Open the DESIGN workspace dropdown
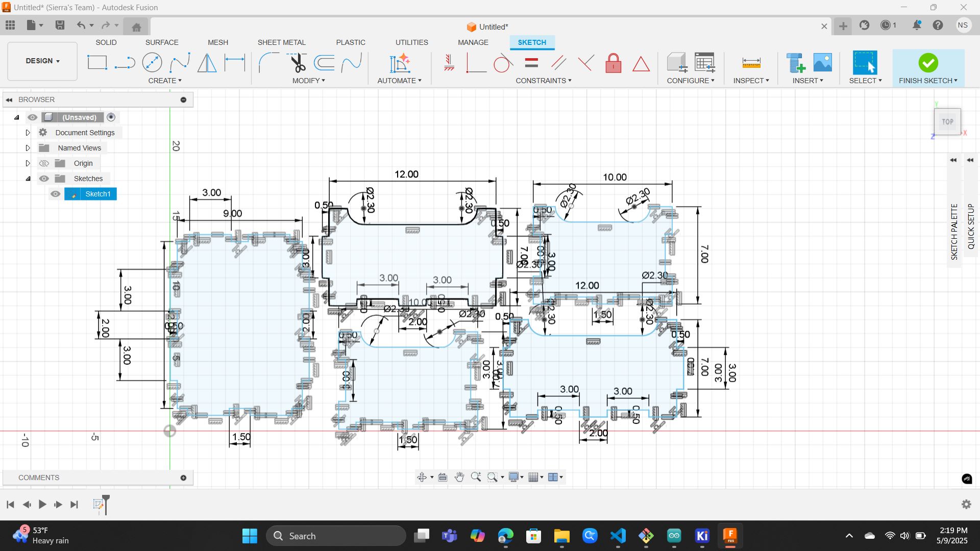This screenshot has width=980, height=551. click(42, 61)
